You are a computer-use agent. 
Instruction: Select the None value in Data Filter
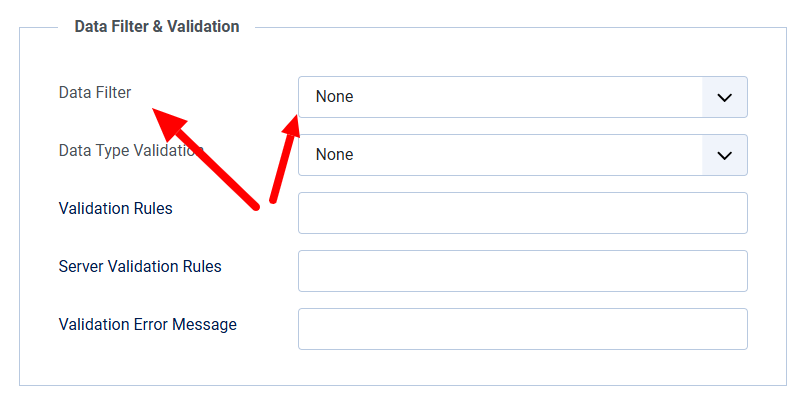click(334, 96)
